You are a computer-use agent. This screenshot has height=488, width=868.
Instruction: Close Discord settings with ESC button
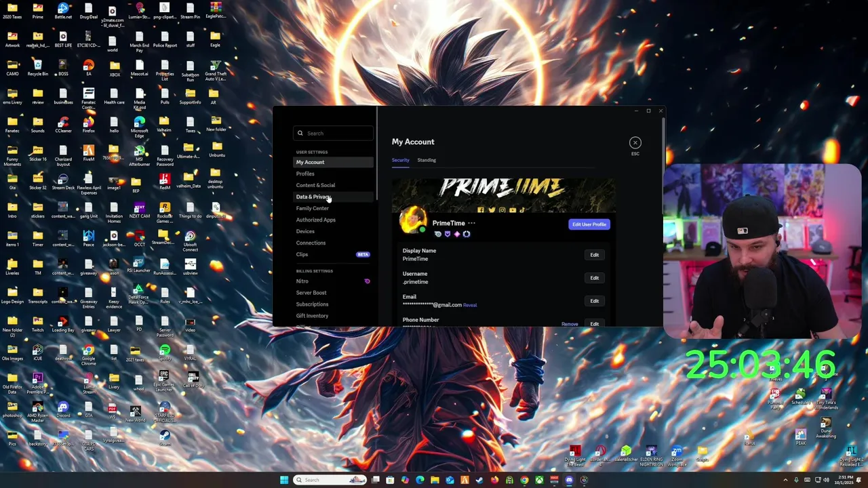(635, 142)
